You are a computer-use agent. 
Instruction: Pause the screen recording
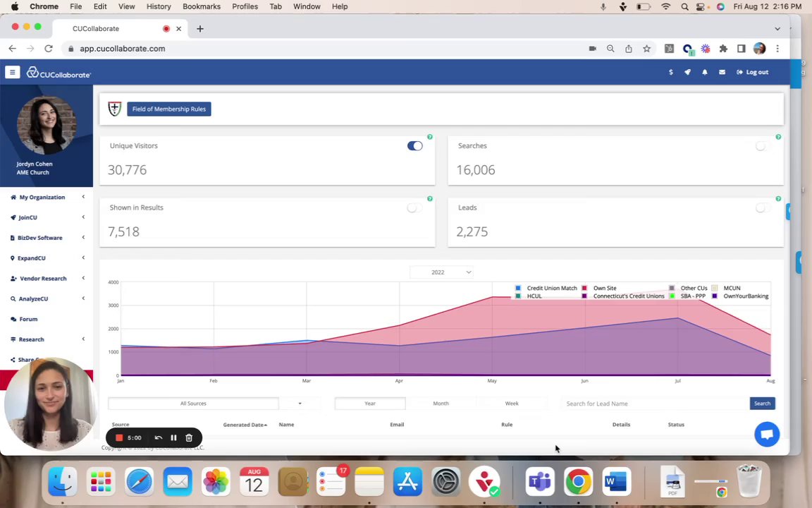pyautogui.click(x=173, y=437)
